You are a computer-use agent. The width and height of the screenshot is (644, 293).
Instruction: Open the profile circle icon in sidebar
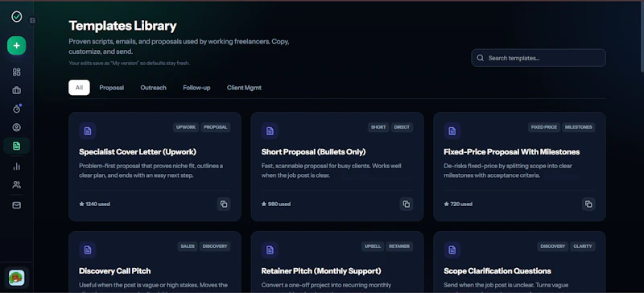click(16, 127)
